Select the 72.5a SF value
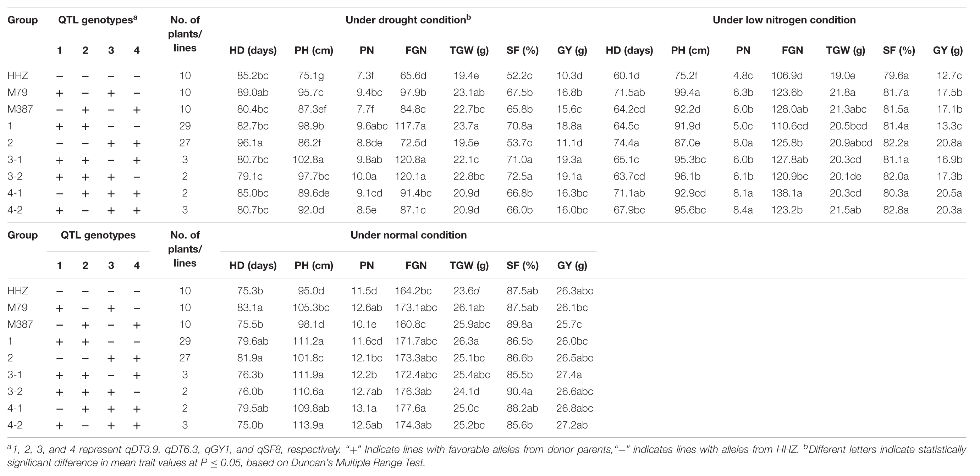980x476 pixels. (519, 176)
